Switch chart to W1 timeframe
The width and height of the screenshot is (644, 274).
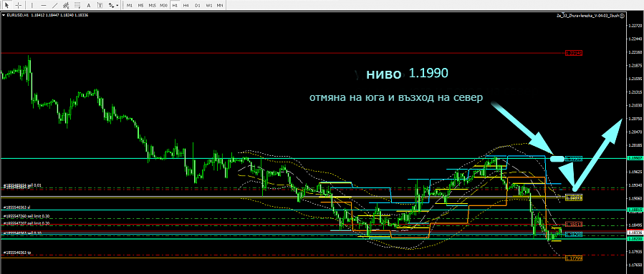(x=208, y=5)
